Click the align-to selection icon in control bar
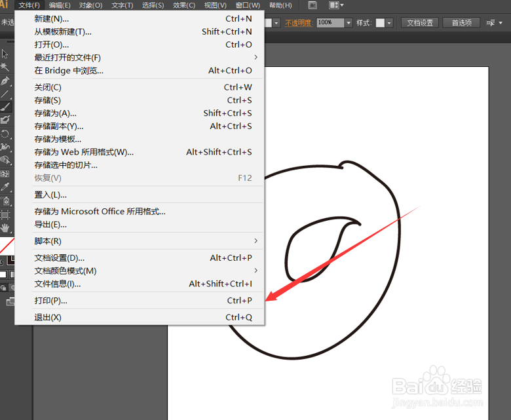511x420 pixels. tap(491, 23)
